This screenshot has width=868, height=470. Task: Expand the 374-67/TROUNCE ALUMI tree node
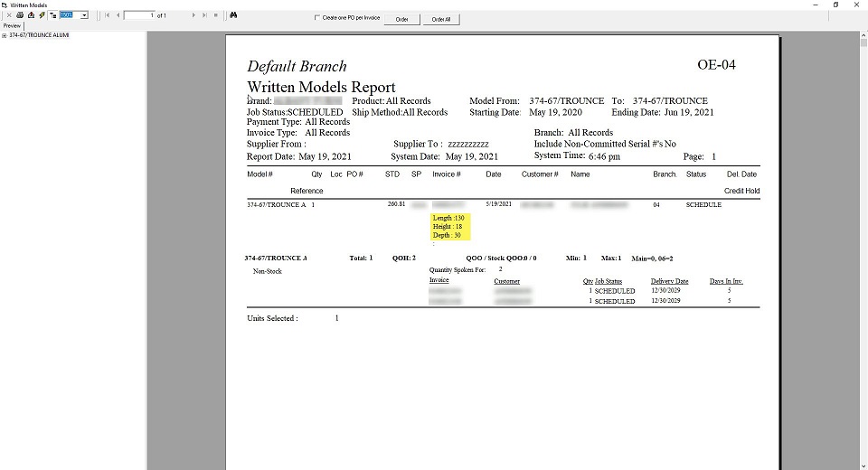tap(5, 35)
